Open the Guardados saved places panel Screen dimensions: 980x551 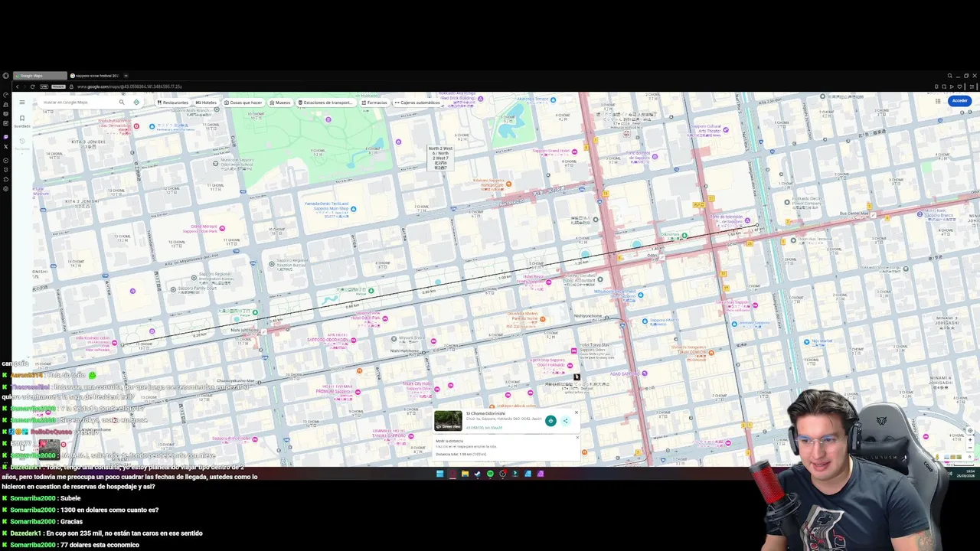(x=22, y=122)
